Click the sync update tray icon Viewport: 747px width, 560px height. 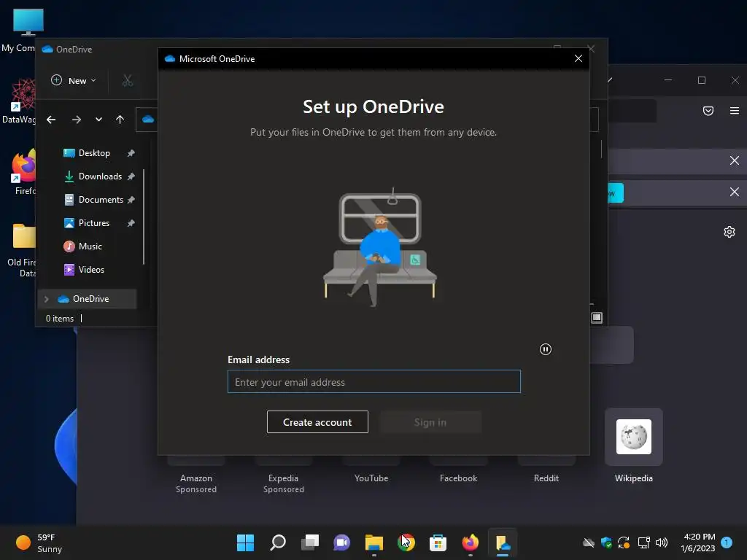point(624,542)
